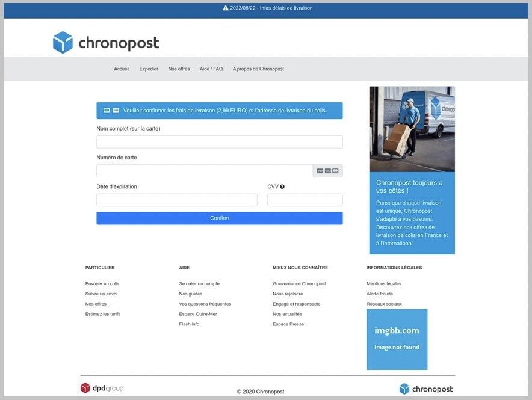532x400 pixels.
Task: Click the 'Nom complet (sur la carte)' label
Action: click(x=128, y=129)
